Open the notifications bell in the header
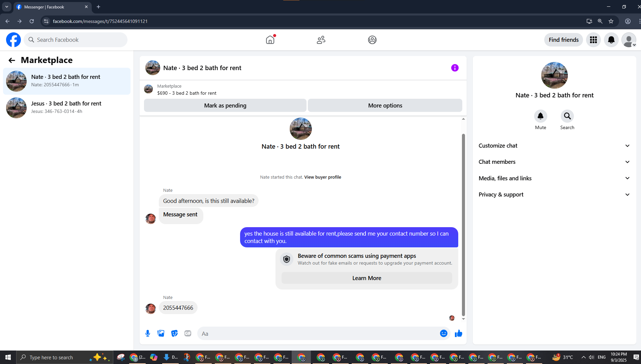 click(x=611, y=40)
